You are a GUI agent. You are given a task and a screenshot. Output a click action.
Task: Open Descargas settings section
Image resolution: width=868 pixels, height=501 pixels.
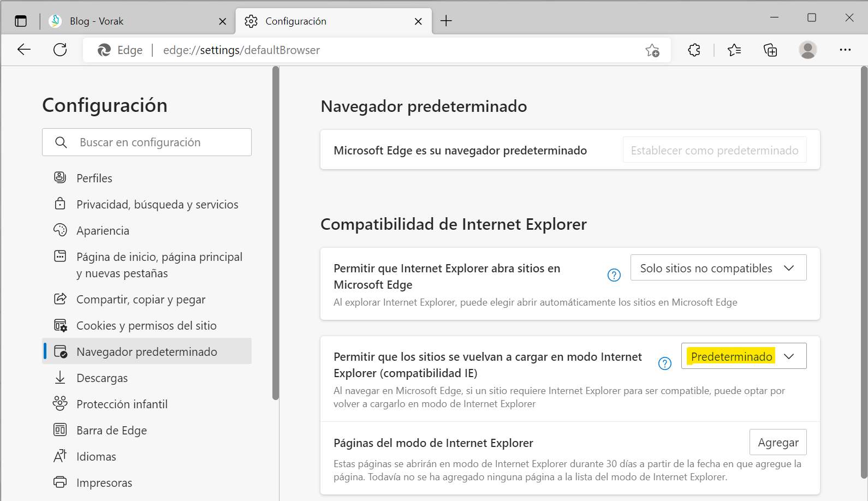pyautogui.click(x=147, y=378)
